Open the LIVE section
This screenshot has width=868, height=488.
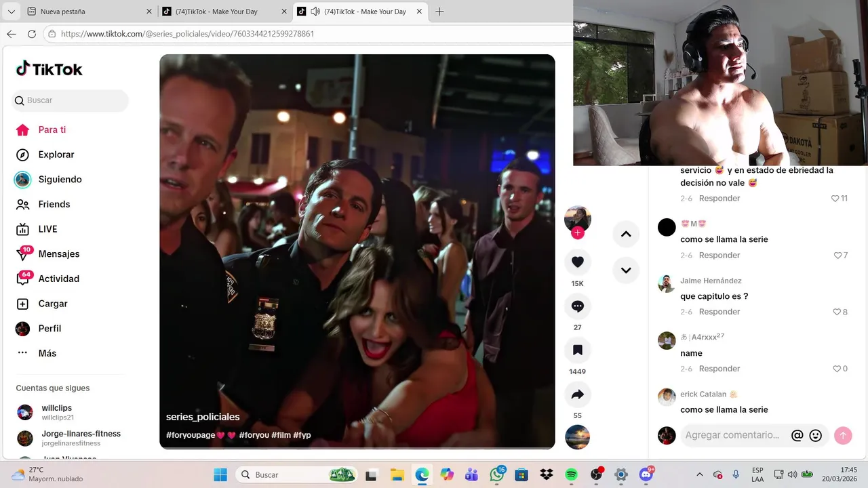(x=37, y=229)
